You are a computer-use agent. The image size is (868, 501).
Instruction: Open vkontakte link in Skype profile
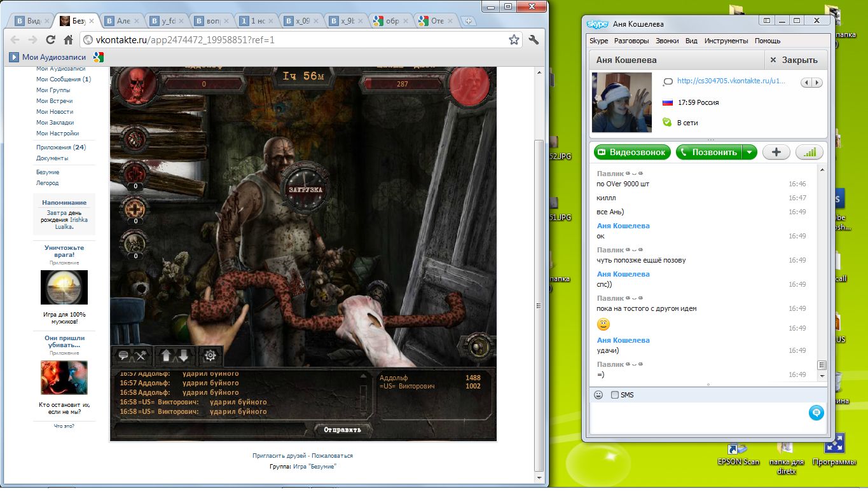731,81
